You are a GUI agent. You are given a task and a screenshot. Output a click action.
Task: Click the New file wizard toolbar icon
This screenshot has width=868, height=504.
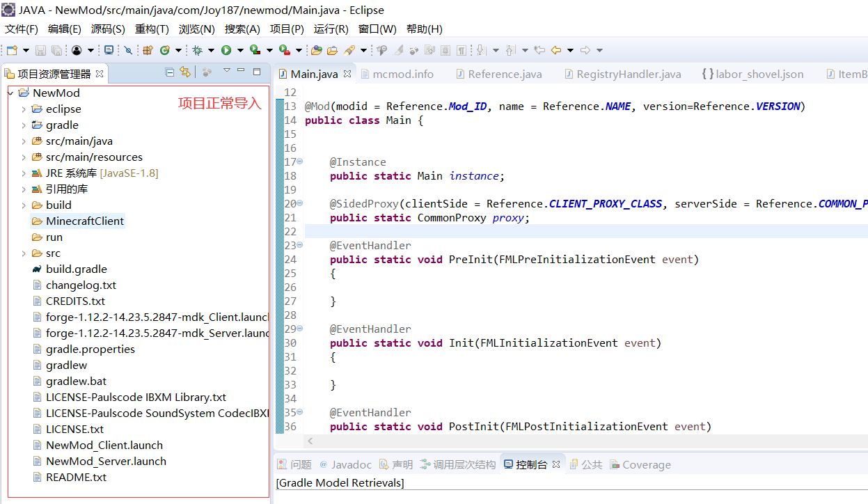point(12,50)
